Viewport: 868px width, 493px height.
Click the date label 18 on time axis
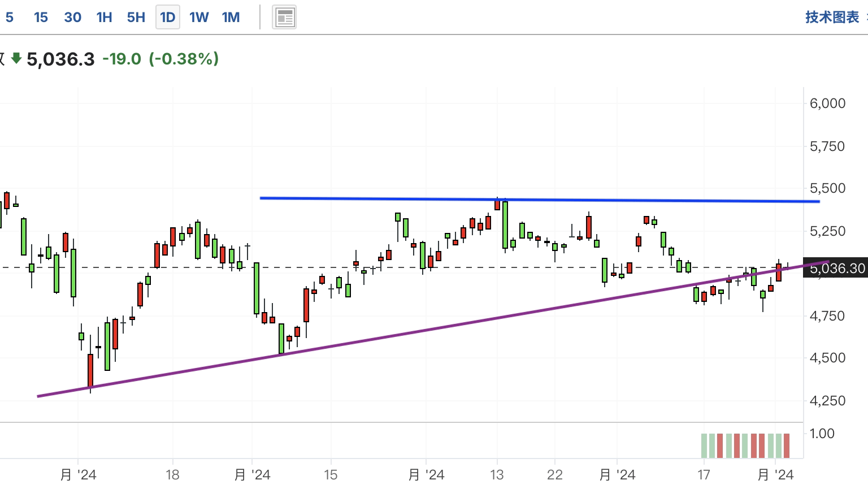pyautogui.click(x=172, y=475)
